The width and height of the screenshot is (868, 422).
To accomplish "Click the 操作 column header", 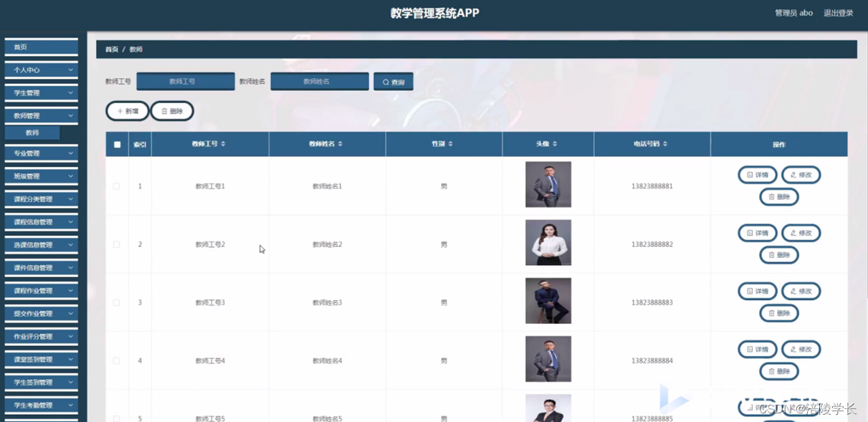I will click(x=779, y=144).
